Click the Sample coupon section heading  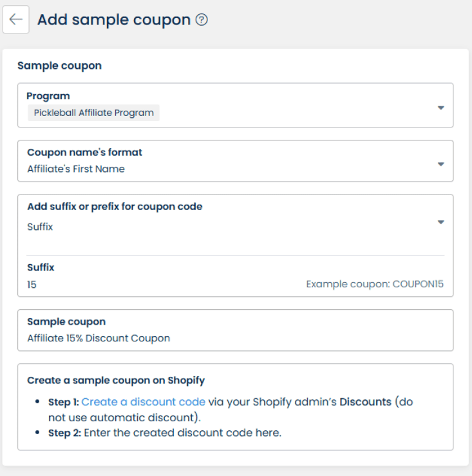tap(59, 65)
